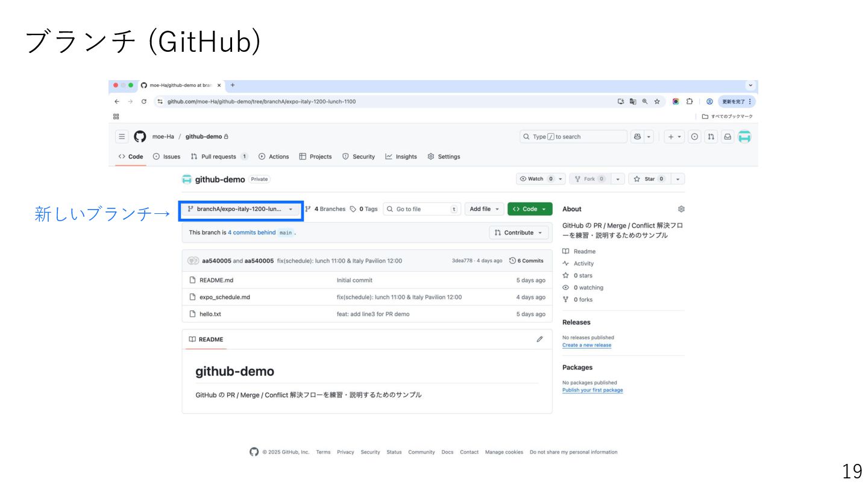This screenshot has height=488, width=868.
Task: Switch to the Code tab
Action: tap(131, 157)
